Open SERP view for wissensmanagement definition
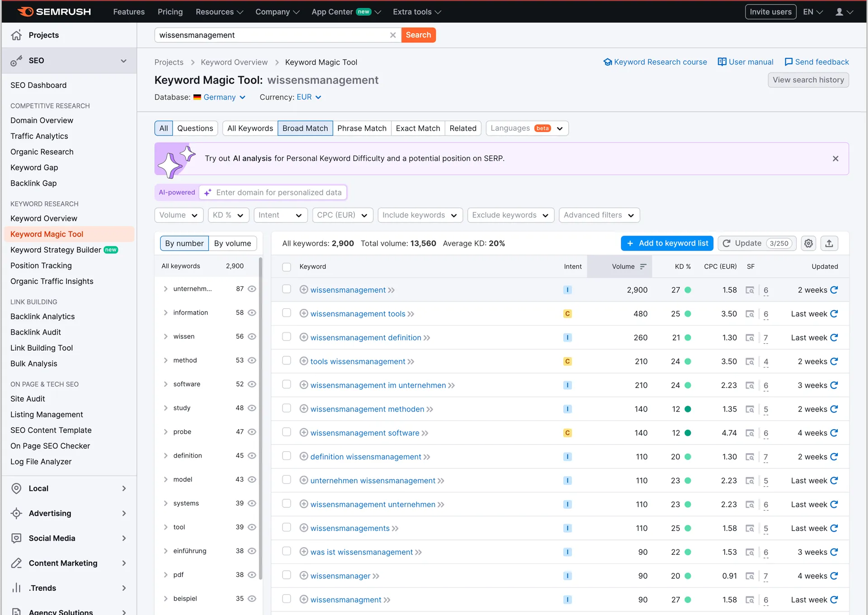This screenshot has width=868, height=615. click(x=750, y=338)
